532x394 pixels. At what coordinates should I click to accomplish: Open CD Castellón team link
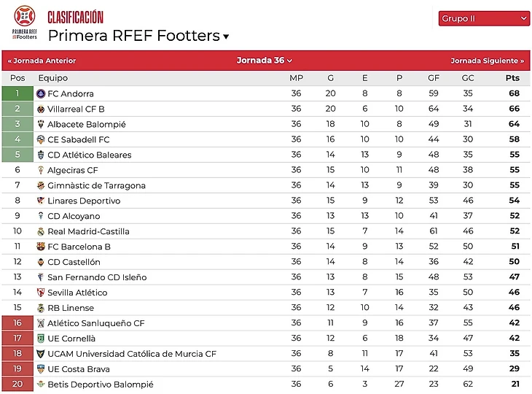coord(74,262)
